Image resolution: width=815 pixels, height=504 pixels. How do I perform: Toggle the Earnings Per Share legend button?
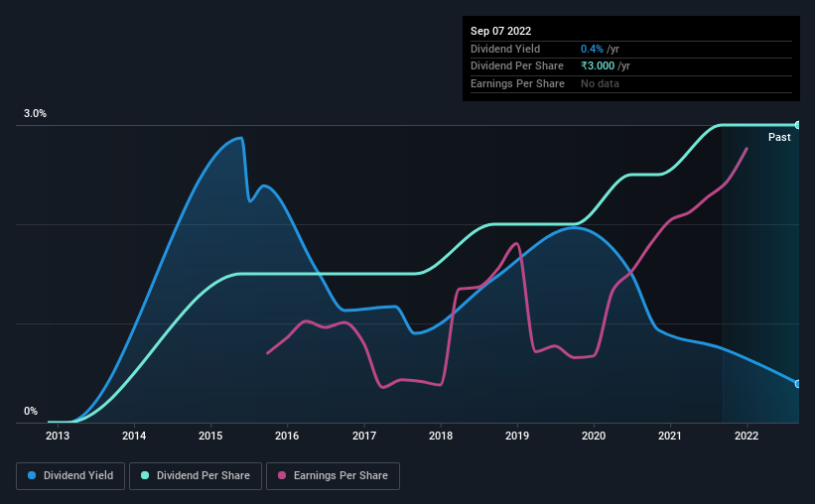333,476
